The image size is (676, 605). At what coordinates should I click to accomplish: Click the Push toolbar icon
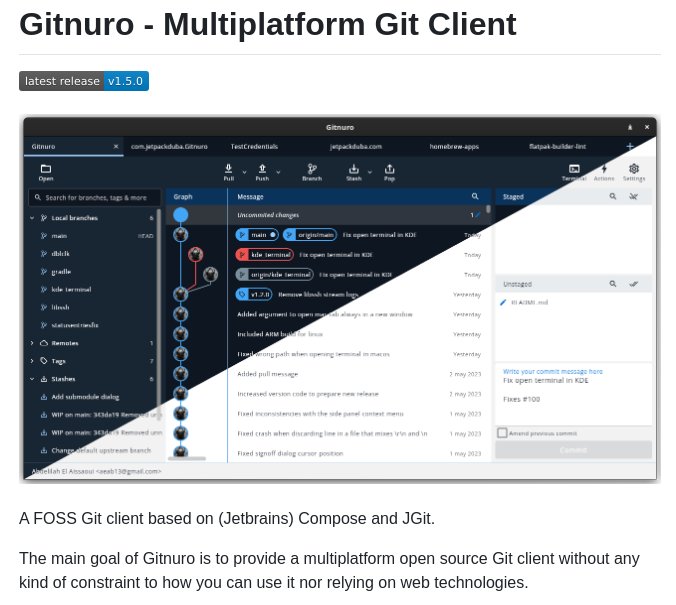point(262,169)
